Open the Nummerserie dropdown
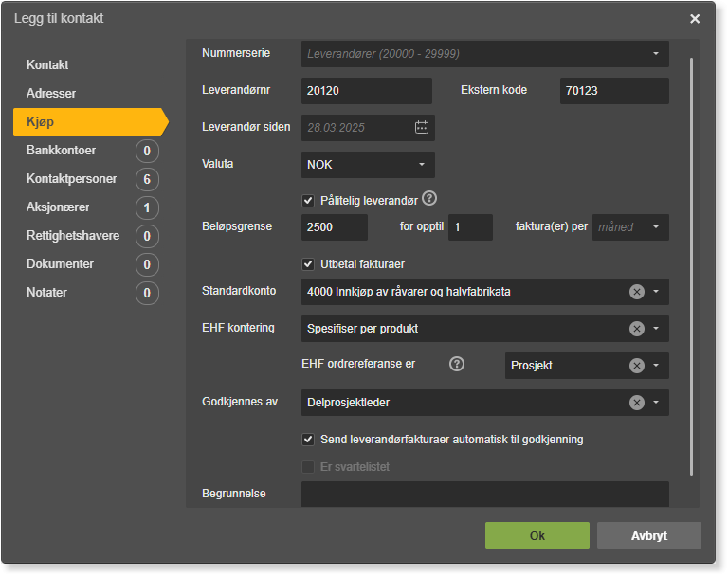 (x=485, y=54)
